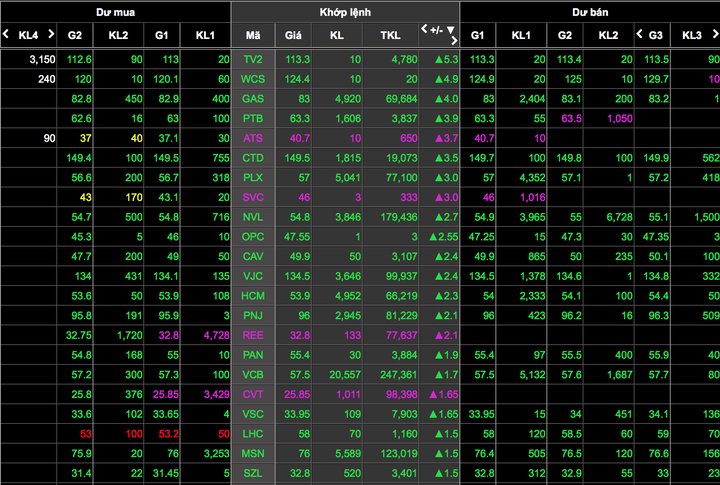720x485 pixels.
Task: Click the Khớp lệnh section header
Action: pos(345,12)
